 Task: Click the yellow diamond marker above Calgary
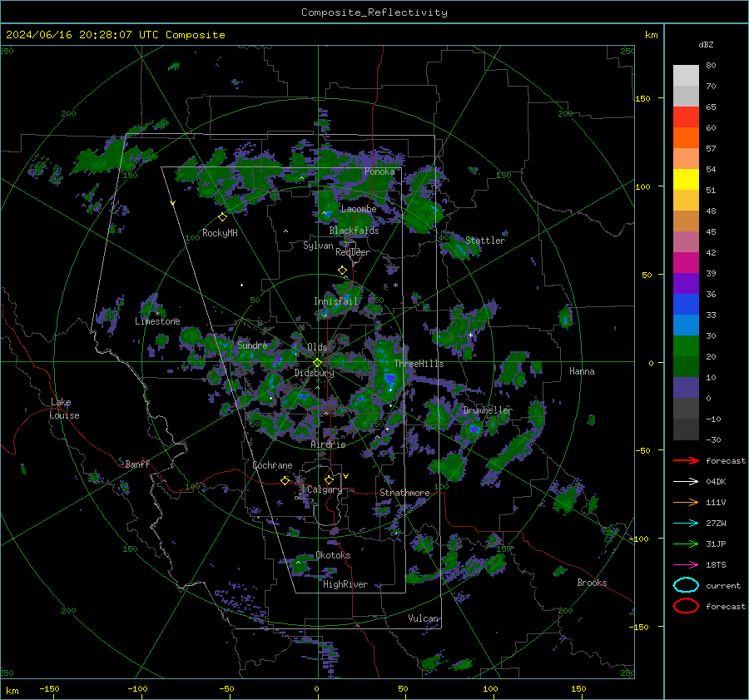pyautogui.click(x=329, y=479)
